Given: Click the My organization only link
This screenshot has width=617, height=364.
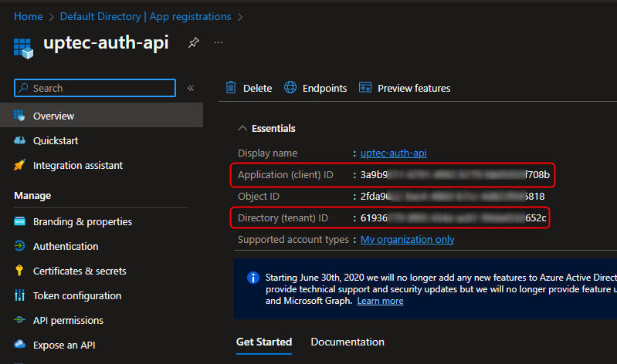Looking at the screenshot, I should click(407, 239).
